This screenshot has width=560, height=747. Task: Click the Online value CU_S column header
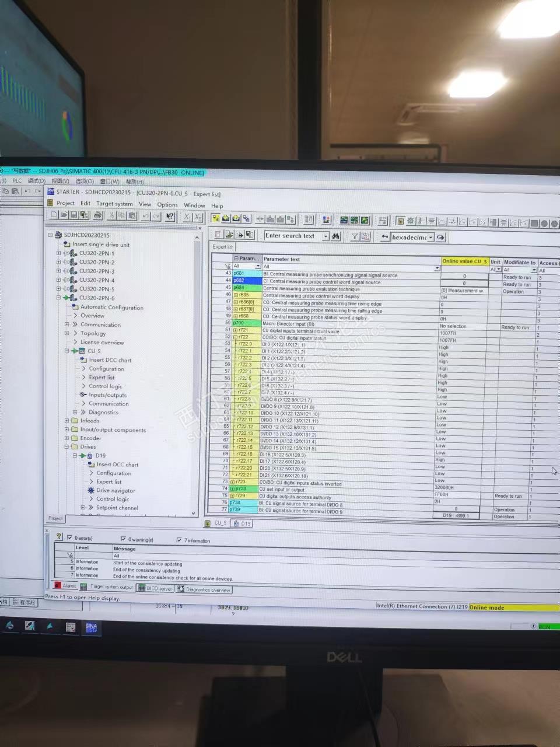[465, 261]
